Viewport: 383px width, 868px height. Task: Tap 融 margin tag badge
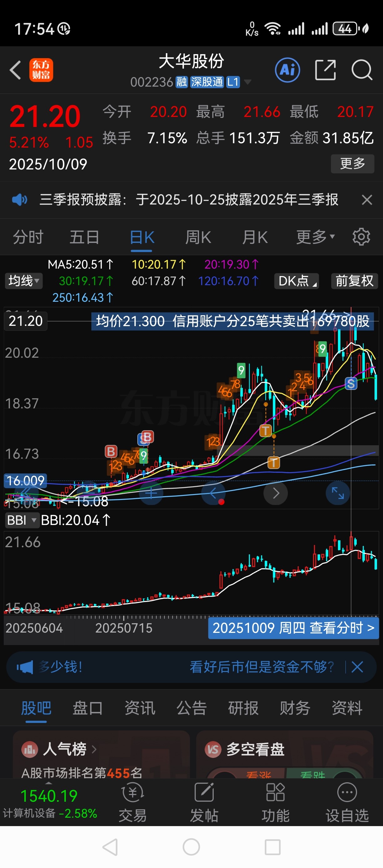pyautogui.click(x=181, y=82)
